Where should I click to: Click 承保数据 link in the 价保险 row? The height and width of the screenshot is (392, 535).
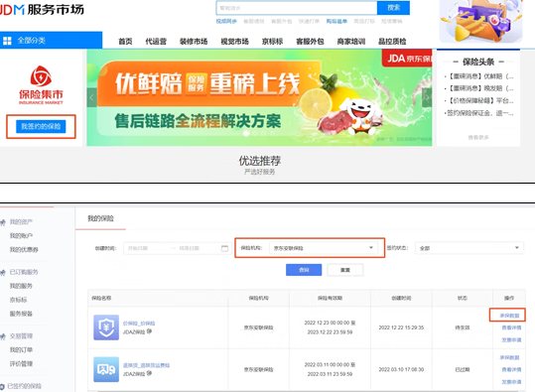(509, 316)
